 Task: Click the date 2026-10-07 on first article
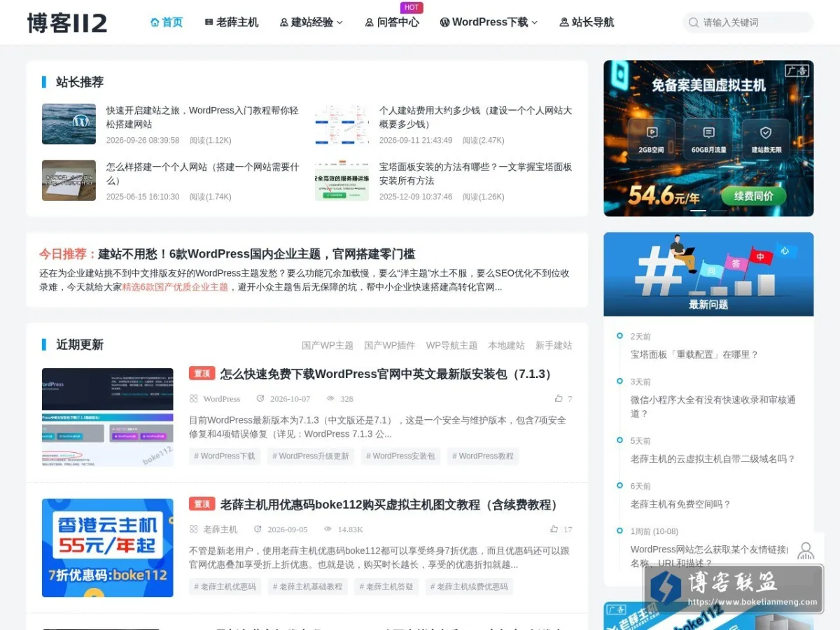coord(290,399)
